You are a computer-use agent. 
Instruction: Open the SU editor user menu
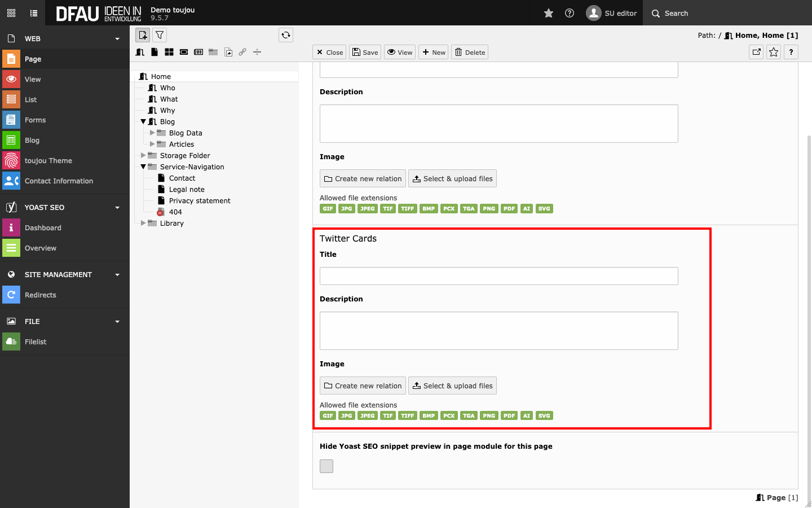click(x=612, y=13)
